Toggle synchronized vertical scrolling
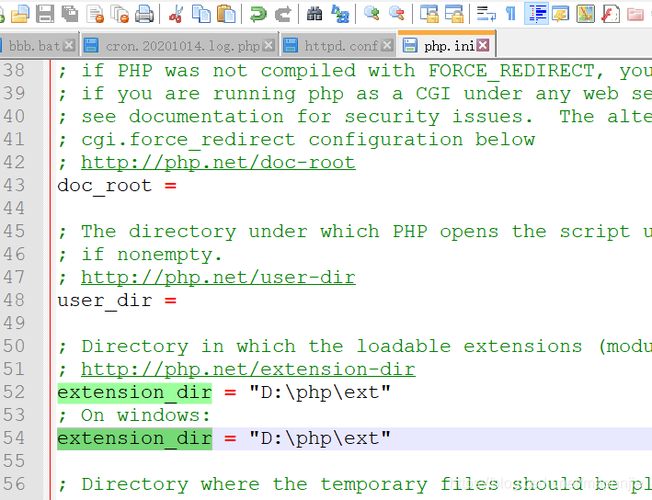This screenshot has width=652, height=500. 429,14
